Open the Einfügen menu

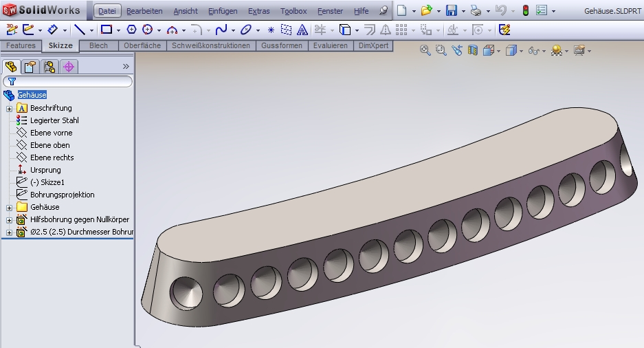pos(223,11)
